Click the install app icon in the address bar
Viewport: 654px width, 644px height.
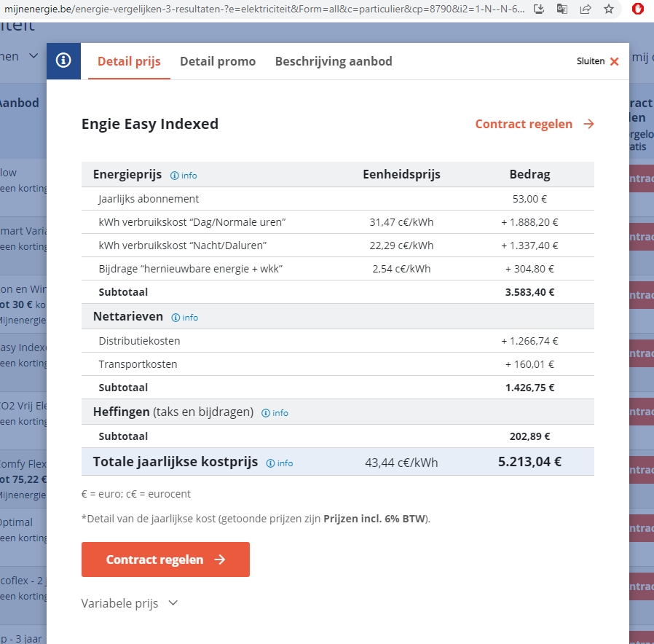[539, 9]
